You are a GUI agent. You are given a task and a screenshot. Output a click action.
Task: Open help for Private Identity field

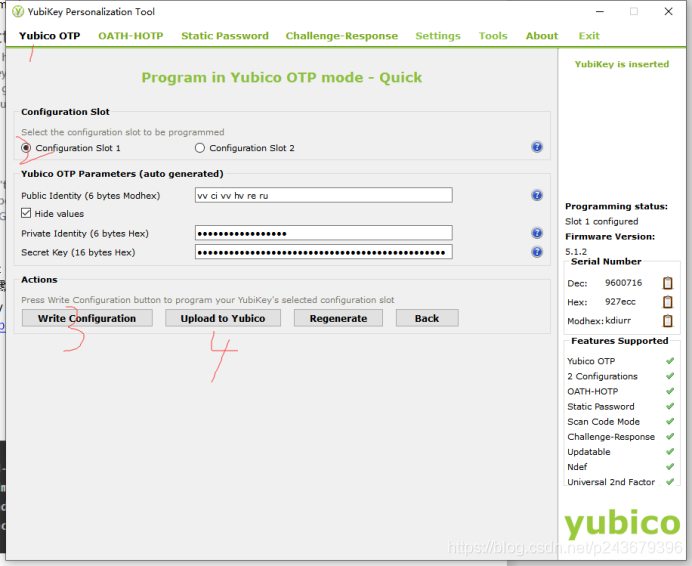click(537, 233)
